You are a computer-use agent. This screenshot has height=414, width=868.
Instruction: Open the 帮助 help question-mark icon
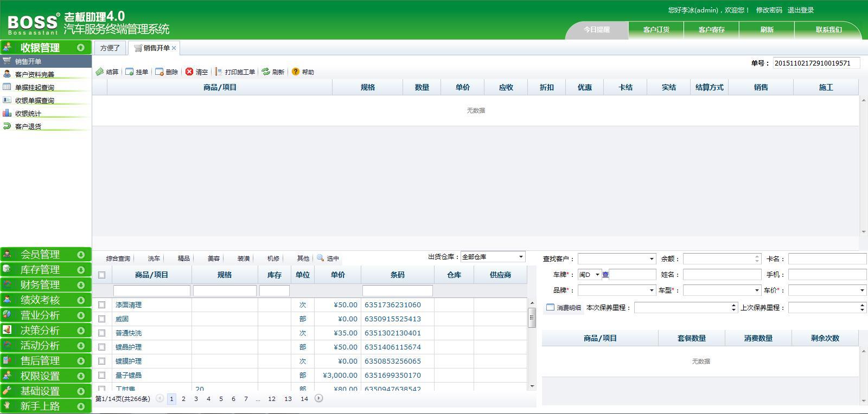296,72
